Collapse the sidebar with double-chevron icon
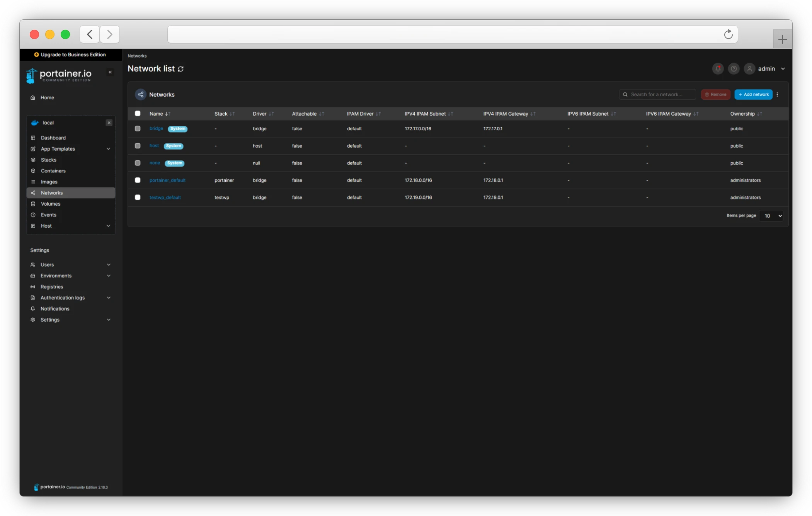Screen dimensions: 812x516 tap(110, 72)
